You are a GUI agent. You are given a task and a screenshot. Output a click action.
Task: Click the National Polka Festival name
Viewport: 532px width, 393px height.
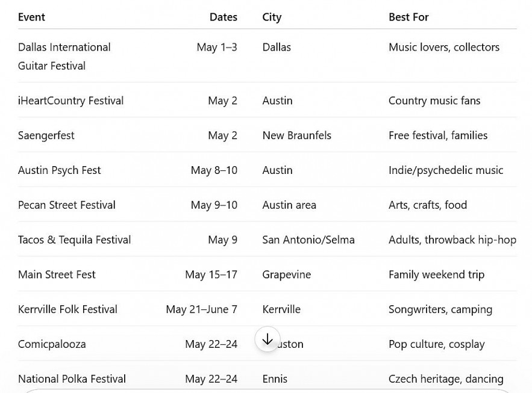tap(72, 379)
